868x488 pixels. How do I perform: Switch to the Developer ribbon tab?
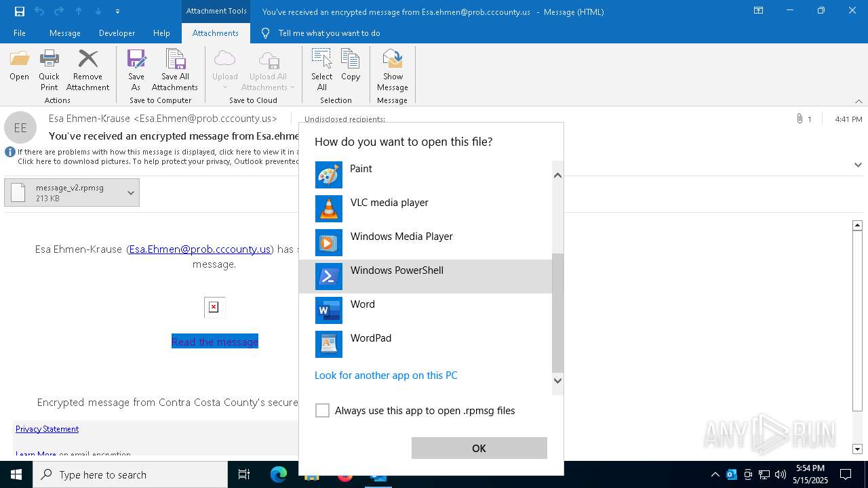[117, 33]
